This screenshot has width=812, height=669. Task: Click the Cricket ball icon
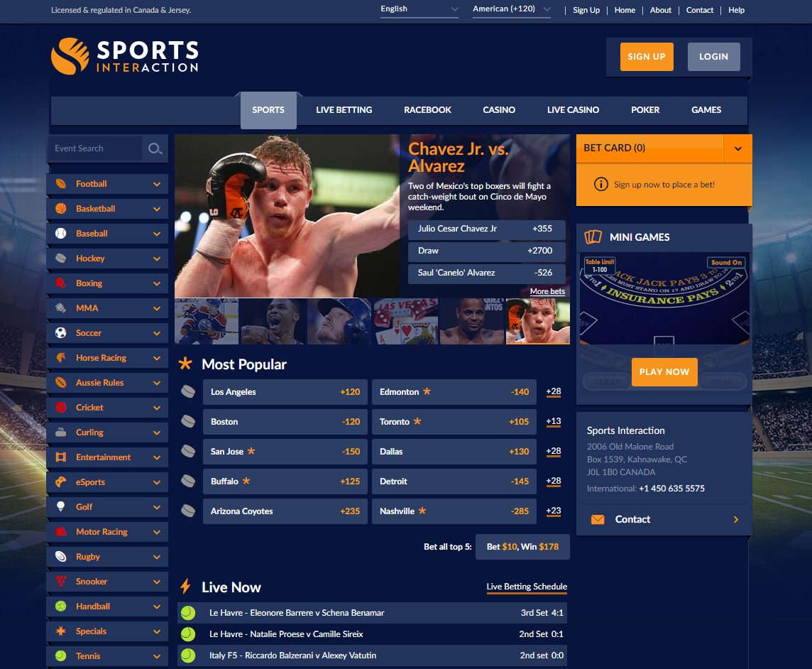(60, 408)
